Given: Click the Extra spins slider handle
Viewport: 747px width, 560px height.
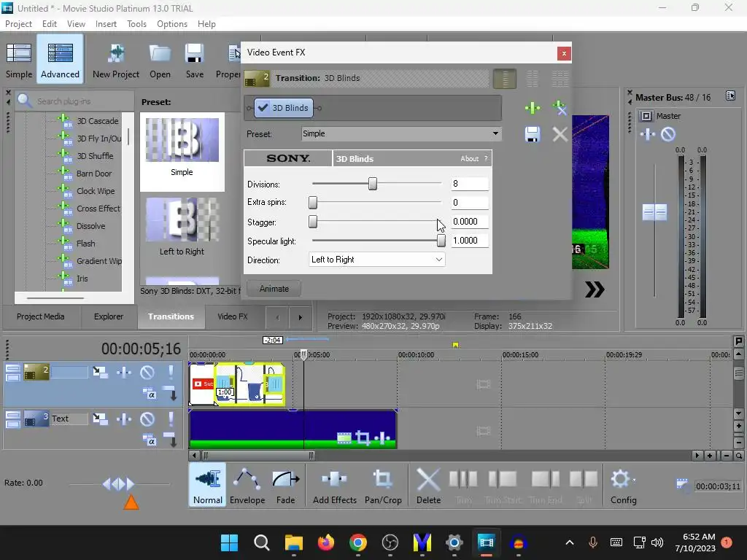Looking at the screenshot, I should pos(313,203).
